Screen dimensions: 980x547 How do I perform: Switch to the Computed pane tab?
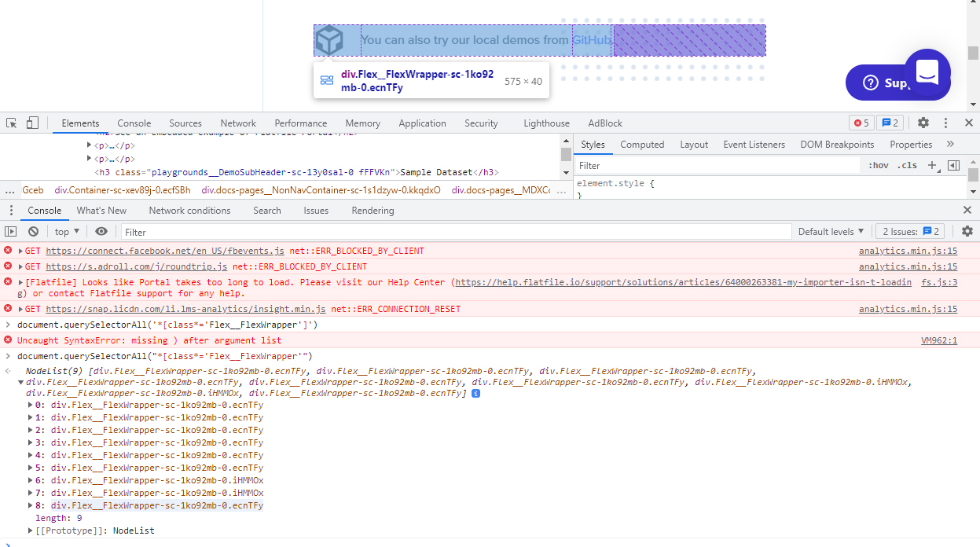[x=642, y=145]
